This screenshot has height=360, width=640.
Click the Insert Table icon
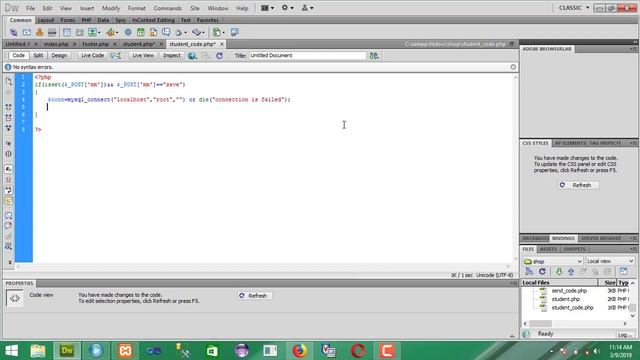tap(67, 32)
